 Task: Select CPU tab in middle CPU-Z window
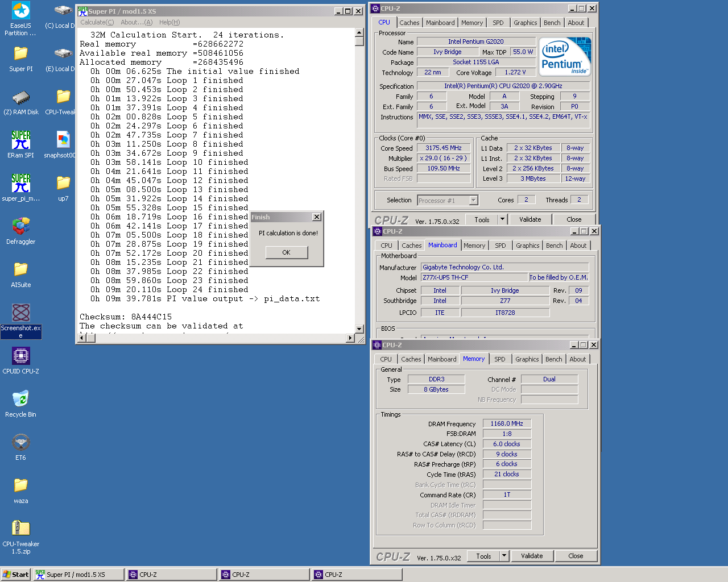click(387, 246)
